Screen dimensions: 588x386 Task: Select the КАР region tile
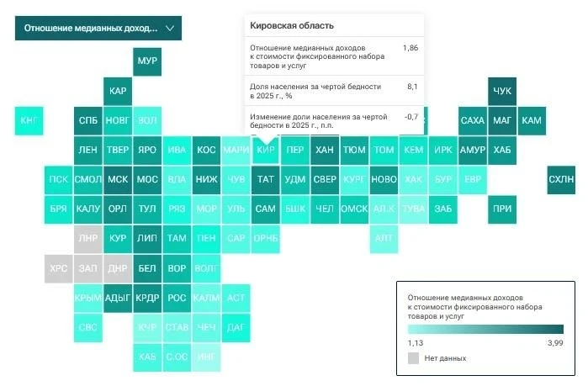coord(118,91)
